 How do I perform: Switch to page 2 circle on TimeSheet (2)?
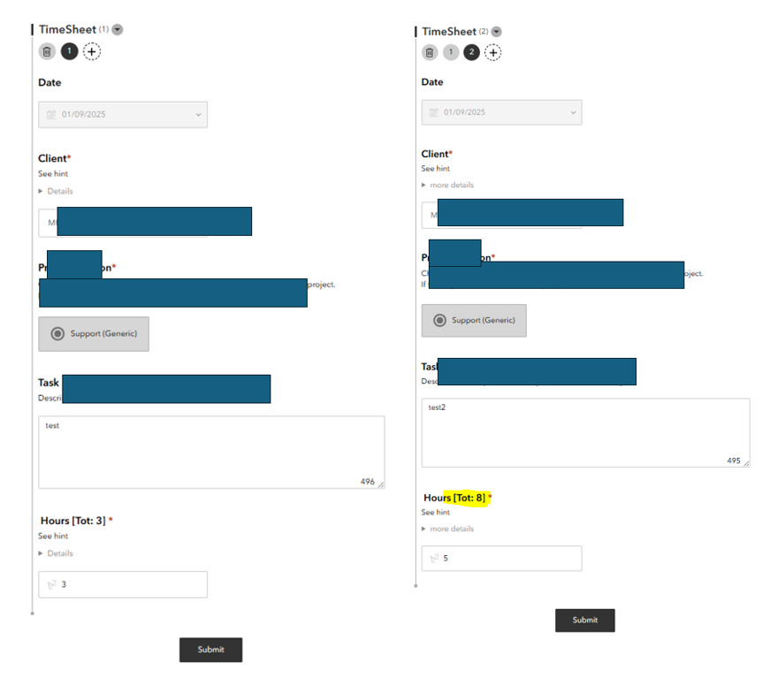[471, 52]
